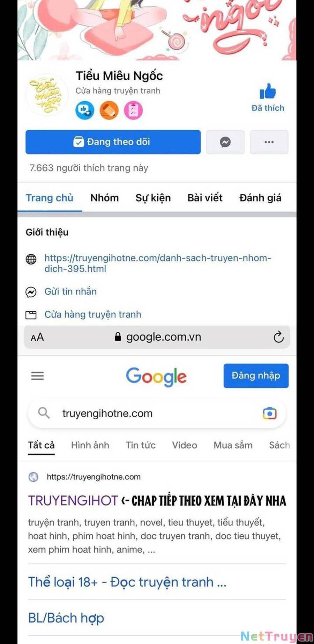Switch to the Nhóm tab
The width and height of the screenshot is (314, 644).
point(104,198)
